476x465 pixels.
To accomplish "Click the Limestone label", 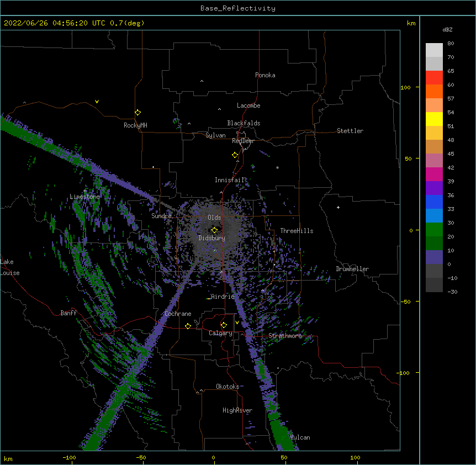I will (84, 197).
